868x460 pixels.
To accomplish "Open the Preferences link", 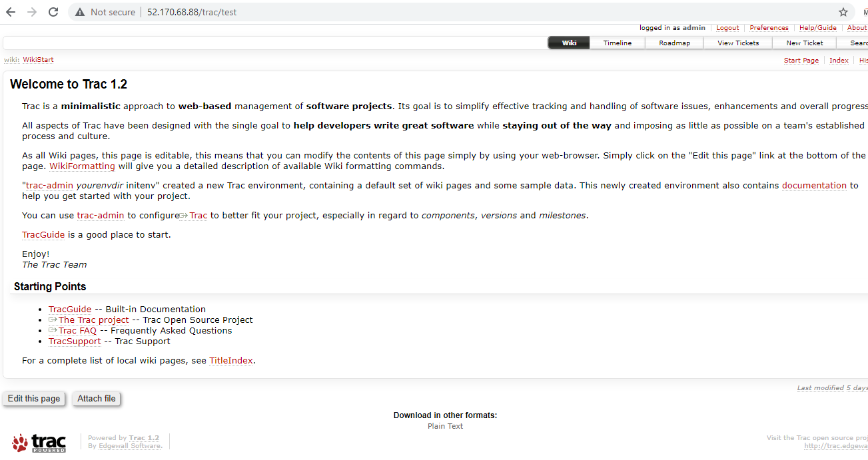I will point(769,28).
